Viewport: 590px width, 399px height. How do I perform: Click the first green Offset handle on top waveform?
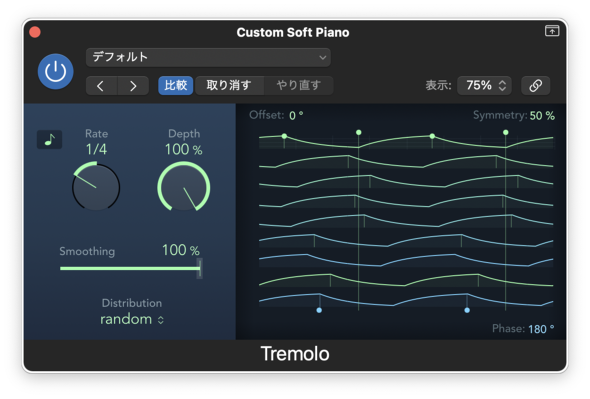click(284, 136)
